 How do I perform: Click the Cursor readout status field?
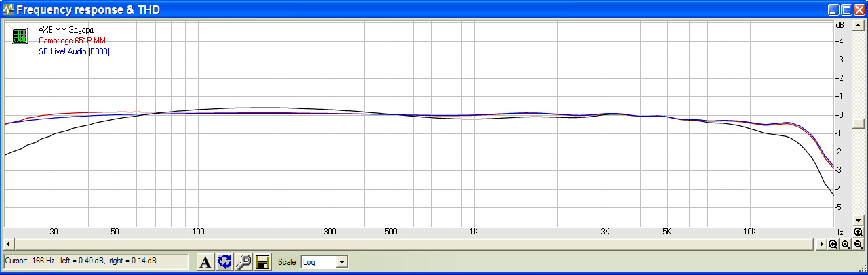95,261
